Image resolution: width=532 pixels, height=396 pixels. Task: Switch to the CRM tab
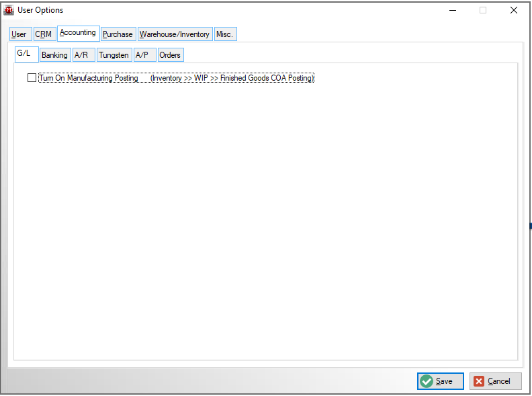(44, 34)
